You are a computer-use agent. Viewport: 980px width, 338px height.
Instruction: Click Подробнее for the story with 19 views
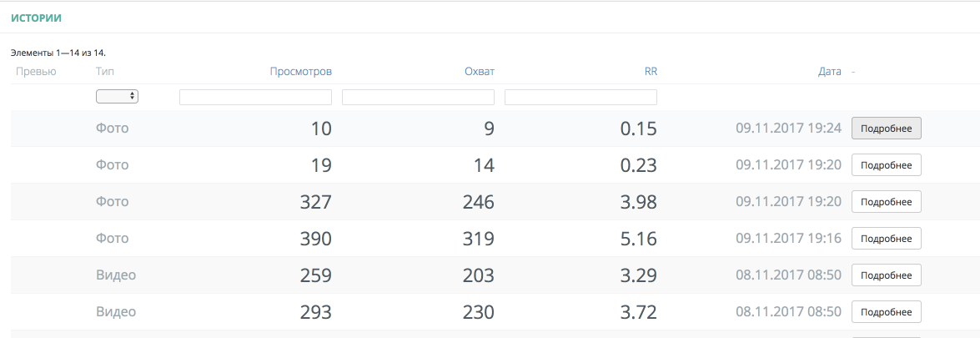[x=886, y=165]
